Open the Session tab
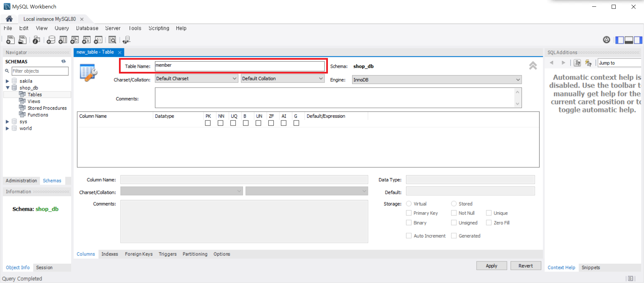This screenshot has height=283, width=644. [44, 267]
